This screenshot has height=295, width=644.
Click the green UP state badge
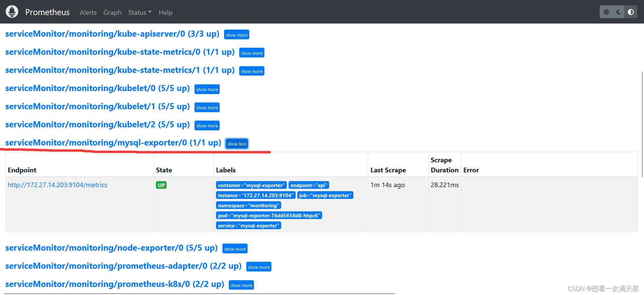pyautogui.click(x=161, y=185)
